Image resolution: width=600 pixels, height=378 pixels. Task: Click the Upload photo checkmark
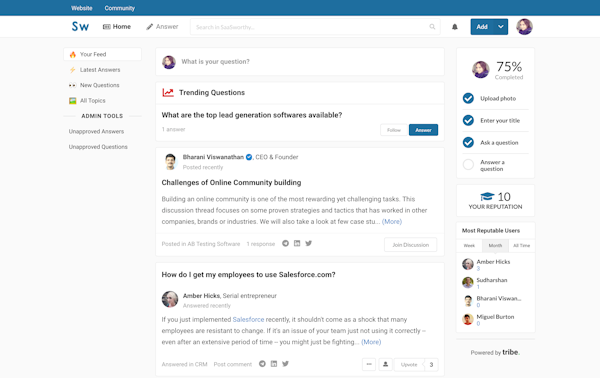(x=468, y=98)
